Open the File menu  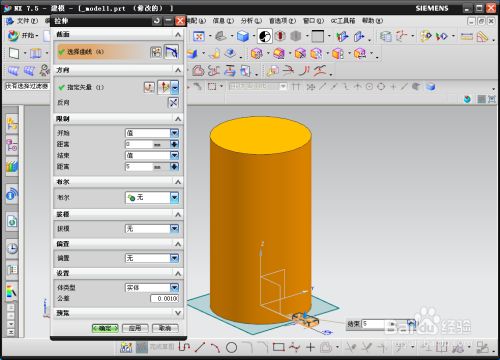[x=27, y=21]
